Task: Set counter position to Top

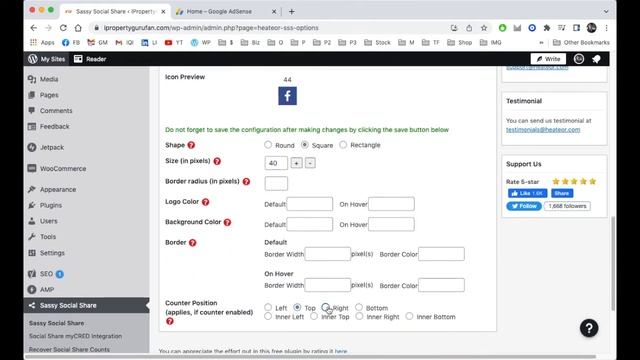Action: [297, 307]
